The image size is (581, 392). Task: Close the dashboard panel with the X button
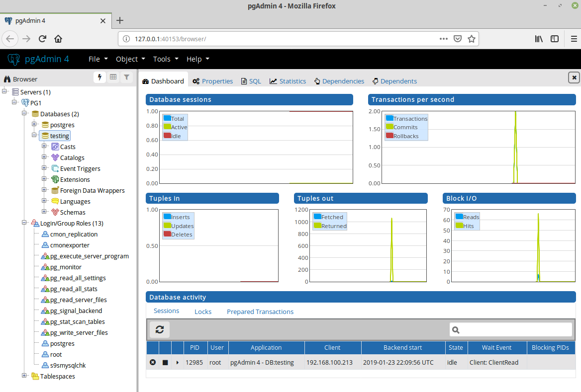click(574, 78)
